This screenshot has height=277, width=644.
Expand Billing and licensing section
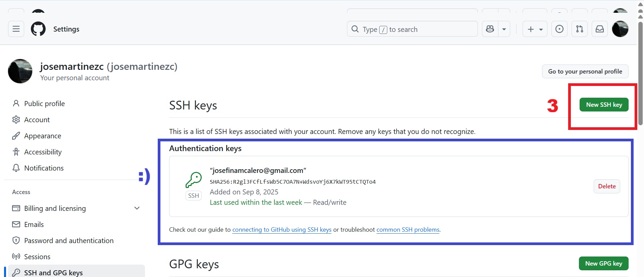coord(137,208)
